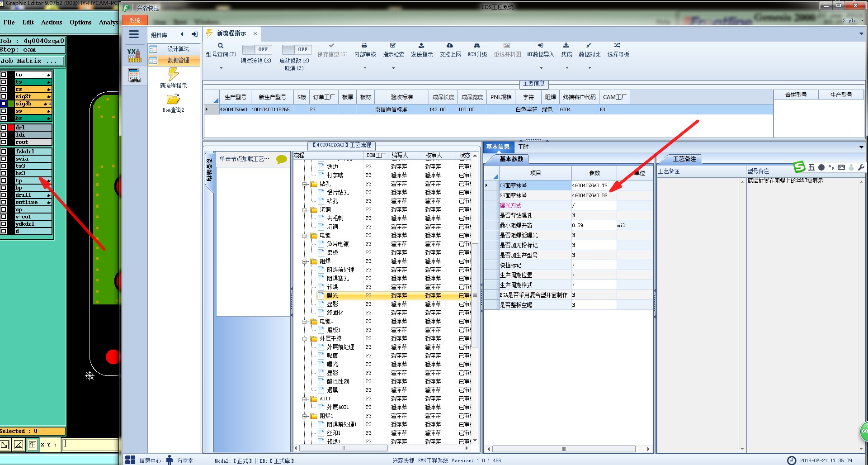Open 内部审核 printer tool
Image resolution: width=868 pixels, height=465 pixels.
click(364, 46)
